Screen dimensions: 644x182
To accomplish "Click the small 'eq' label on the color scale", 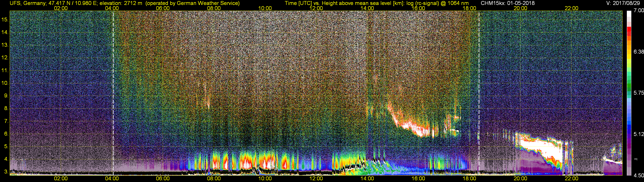I will point(636,159).
